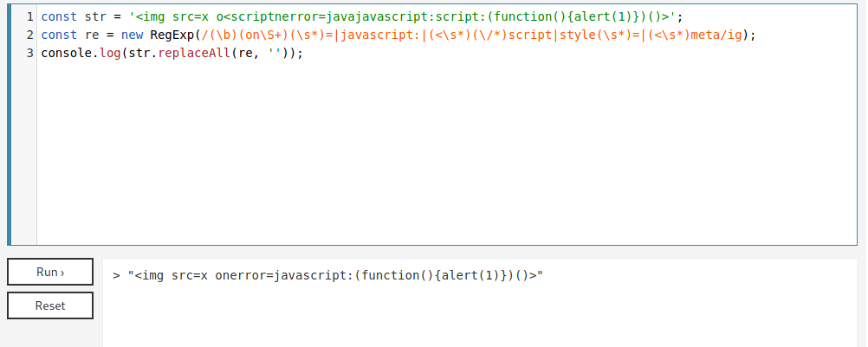This screenshot has height=347, width=868.
Task: Click the regex pattern '(on\S+)' on line 2
Action: 263,35
